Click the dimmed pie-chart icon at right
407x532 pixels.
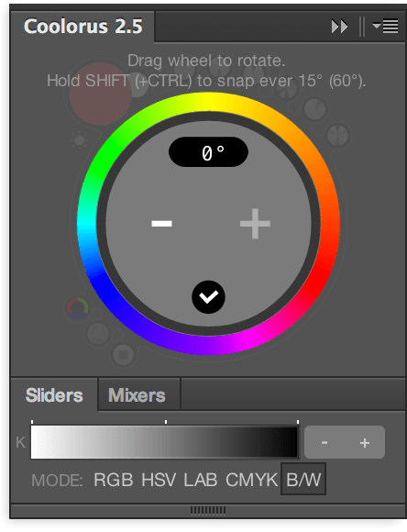(x=338, y=136)
